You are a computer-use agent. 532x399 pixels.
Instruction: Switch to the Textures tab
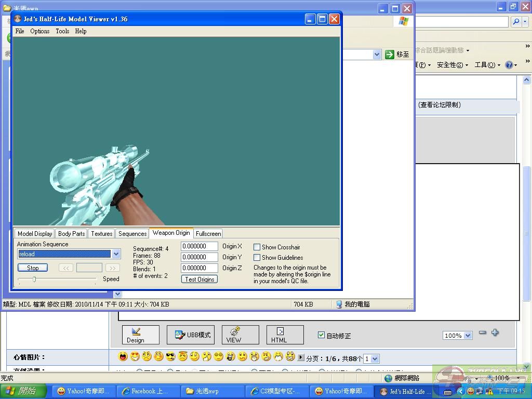pos(101,233)
